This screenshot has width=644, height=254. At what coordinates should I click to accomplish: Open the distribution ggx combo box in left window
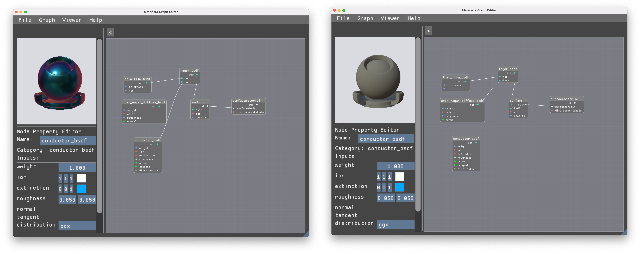77,226
